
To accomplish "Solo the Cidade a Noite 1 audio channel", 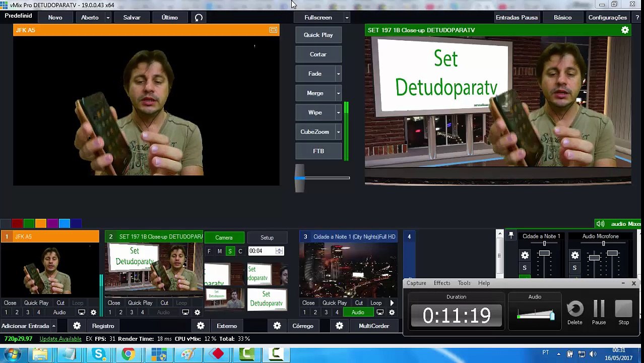I will tap(525, 268).
